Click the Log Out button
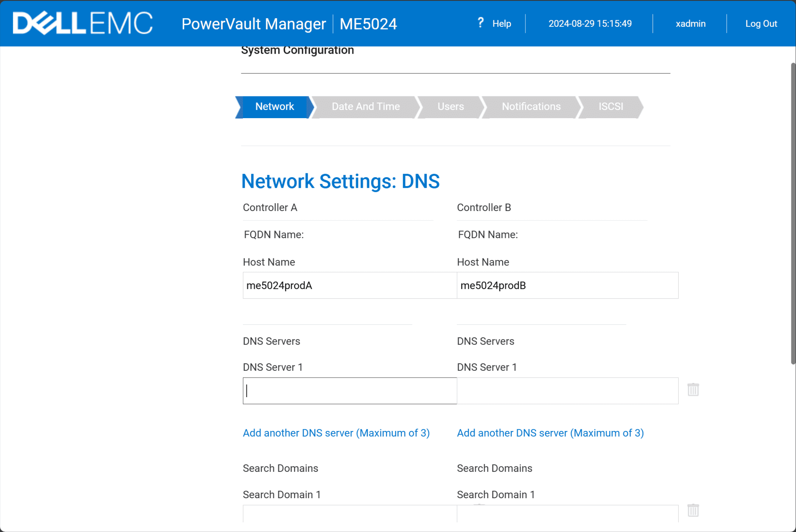Viewport: 796px width, 532px height. click(761, 24)
